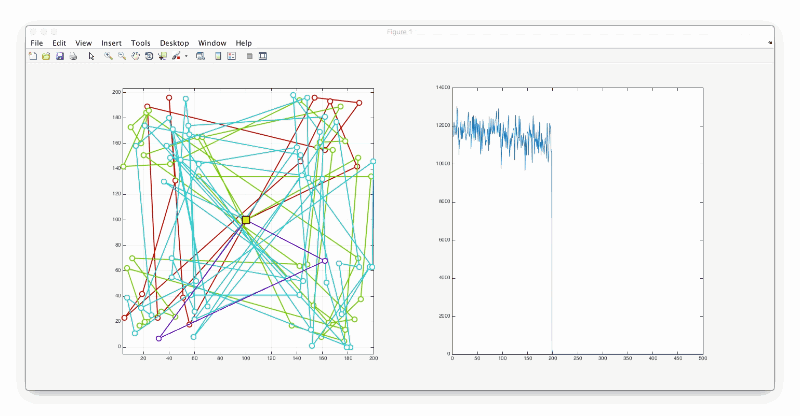This screenshot has width=800, height=416.
Task: Insert a colorbar via toolbar icon
Action: 218,56
